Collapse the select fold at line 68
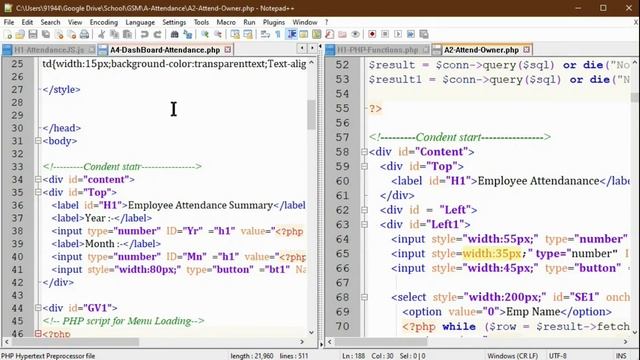Screen dimensions: 640x360 pyautogui.click(x=364, y=297)
